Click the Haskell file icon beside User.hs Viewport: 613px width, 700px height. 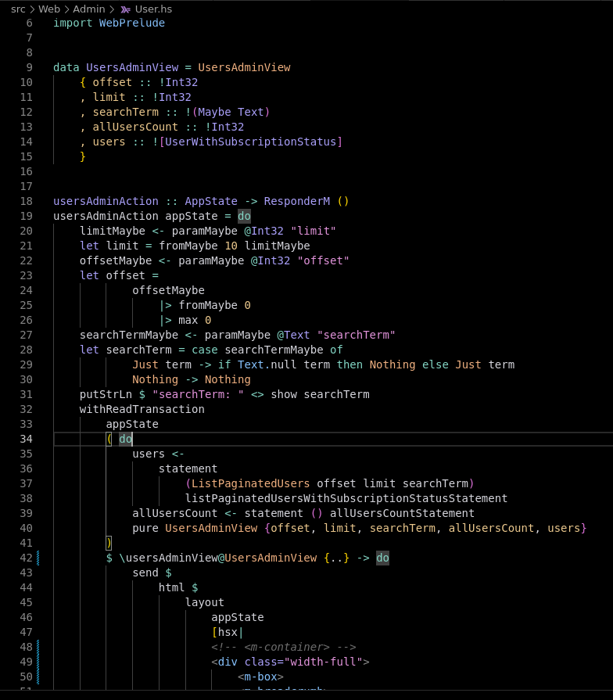(126, 9)
